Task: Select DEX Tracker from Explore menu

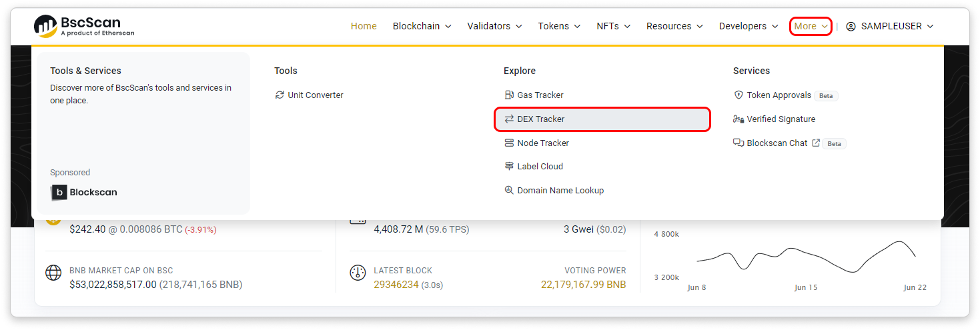Action: (540, 119)
